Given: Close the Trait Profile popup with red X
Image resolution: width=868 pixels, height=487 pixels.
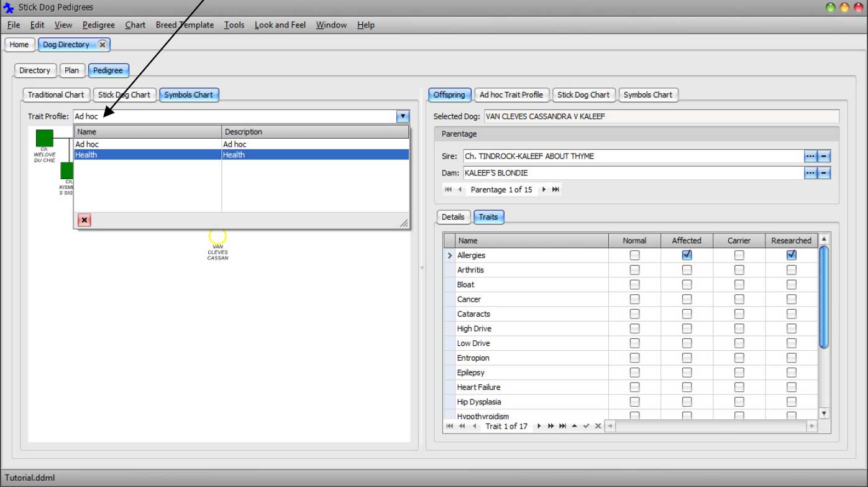Looking at the screenshot, I should pyautogui.click(x=85, y=220).
